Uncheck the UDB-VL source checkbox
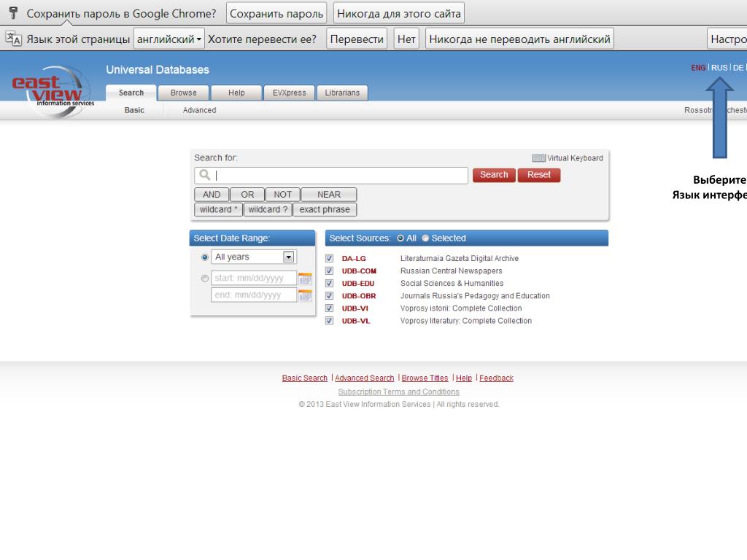747x560 pixels. click(x=329, y=321)
